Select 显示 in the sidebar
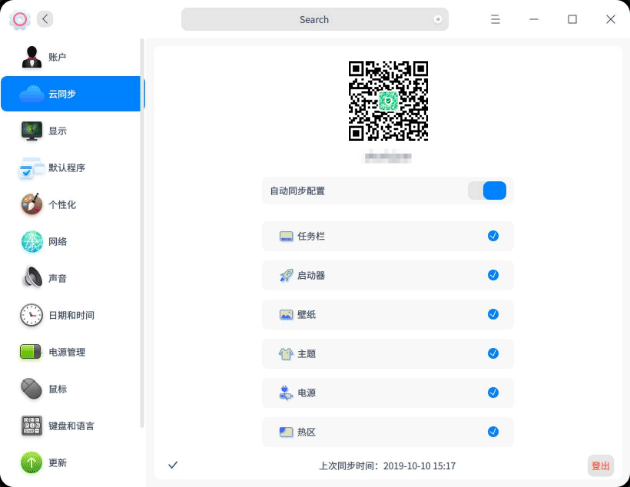Viewport: 630px width, 487px height. [x=71, y=131]
